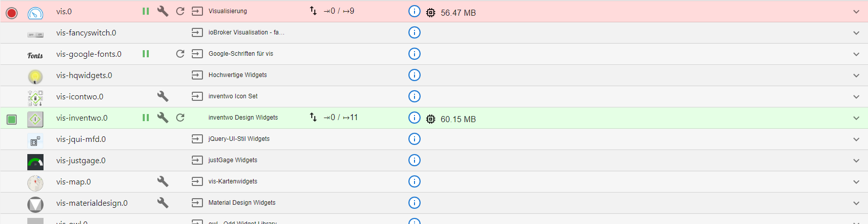
Task: Configure vis-icontwo.0 with wrench icon
Action: (x=162, y=96)
